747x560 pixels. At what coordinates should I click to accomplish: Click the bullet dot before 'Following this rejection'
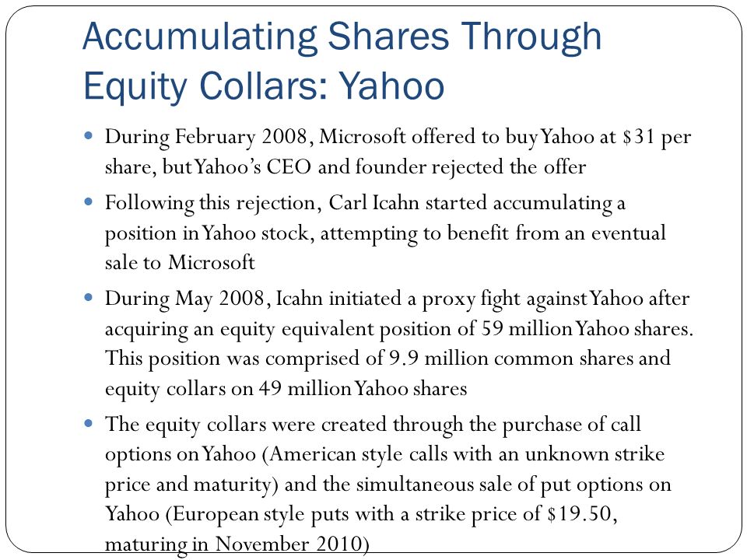[88, 202]
